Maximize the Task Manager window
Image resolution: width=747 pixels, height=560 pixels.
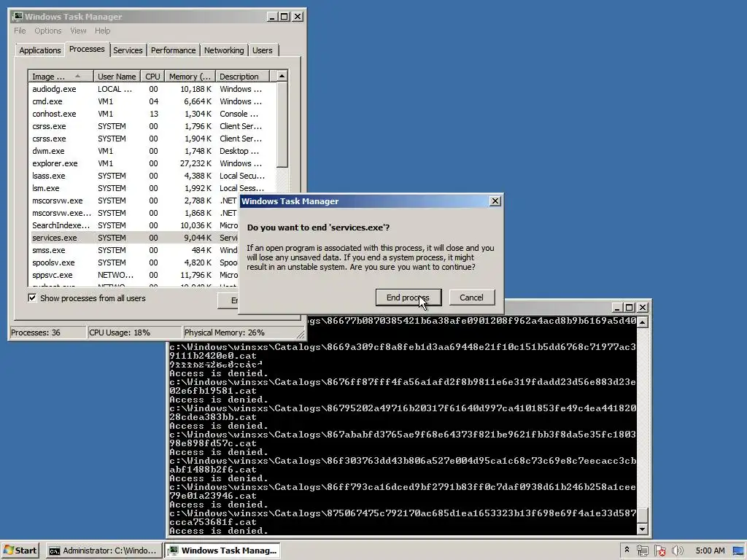(285, 17)
